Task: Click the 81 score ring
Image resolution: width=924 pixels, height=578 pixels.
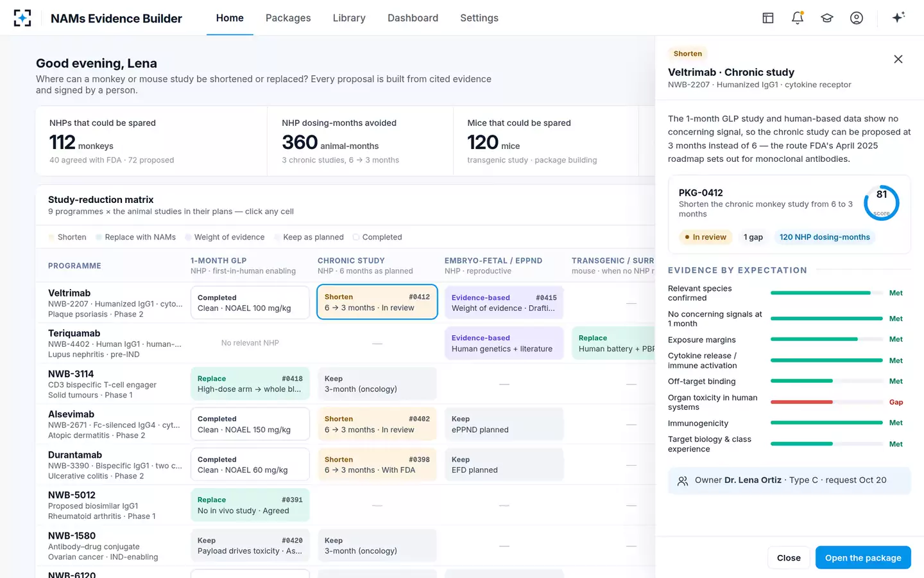Action: pyautogui.click(x=882, y=203)
